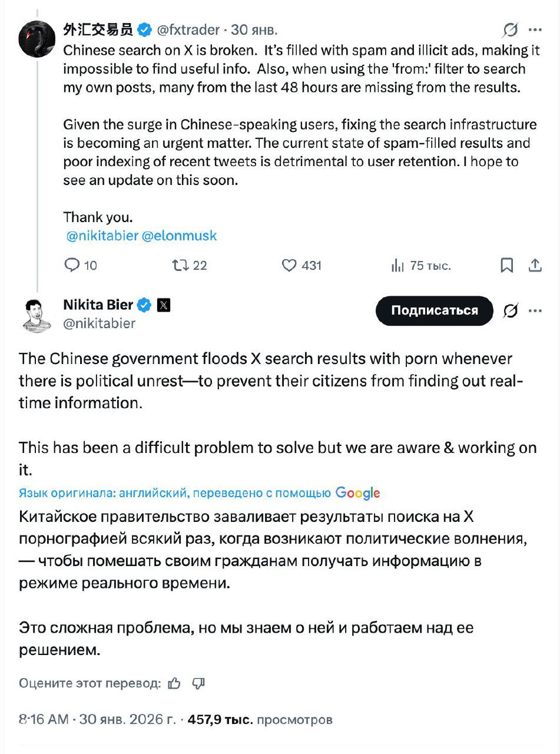This screenshot has height=754, width=560.
Task: Open Nikita Bier's profile avatar
Action: 38,315
